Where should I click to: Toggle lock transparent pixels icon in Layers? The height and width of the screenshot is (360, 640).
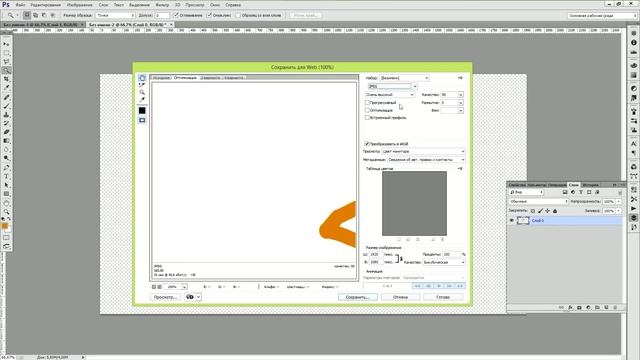[533, 211]
